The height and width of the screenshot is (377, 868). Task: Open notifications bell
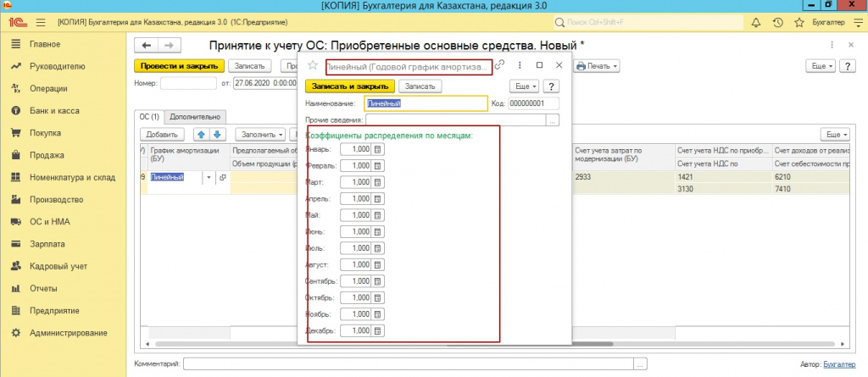coord(755,23)
